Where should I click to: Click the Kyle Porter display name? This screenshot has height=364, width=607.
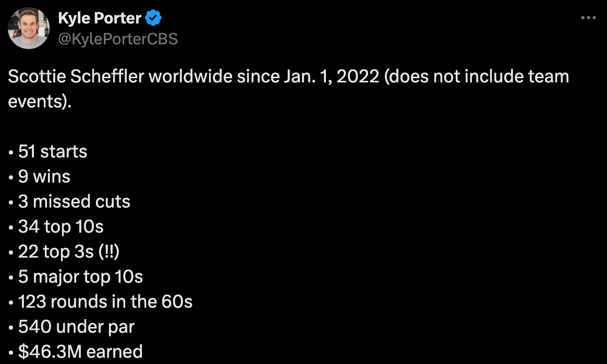point(100,19)
